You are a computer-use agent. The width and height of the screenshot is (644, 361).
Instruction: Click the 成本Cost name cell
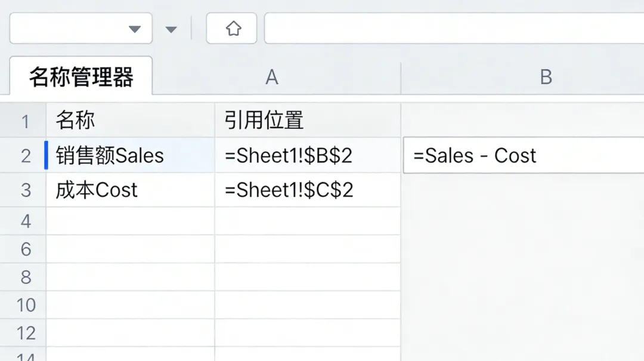coord(130,190)
